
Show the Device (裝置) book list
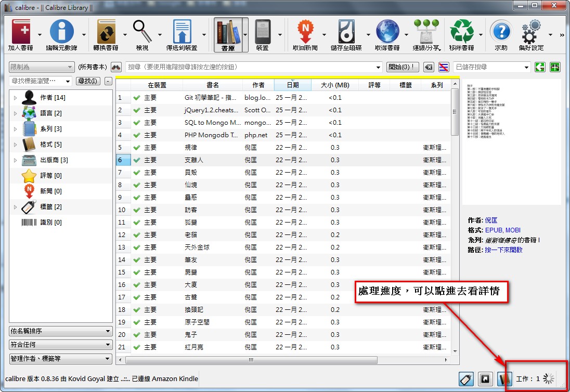coord(263,35)
